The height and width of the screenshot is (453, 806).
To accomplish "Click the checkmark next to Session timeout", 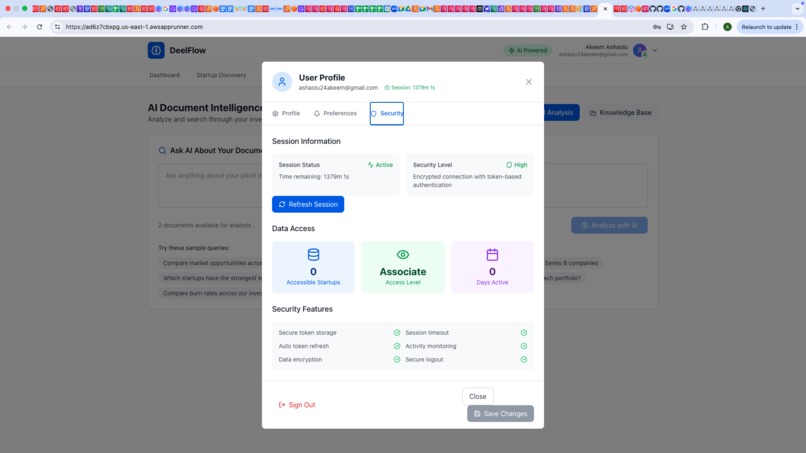I will 523,333.
